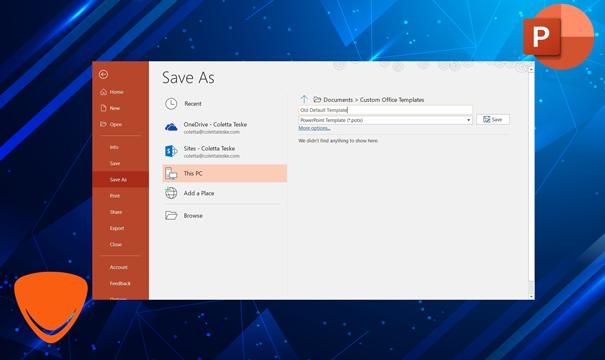605x360 pixels.
Task: Click the This PC computer icon
Action: pos(171,174)
